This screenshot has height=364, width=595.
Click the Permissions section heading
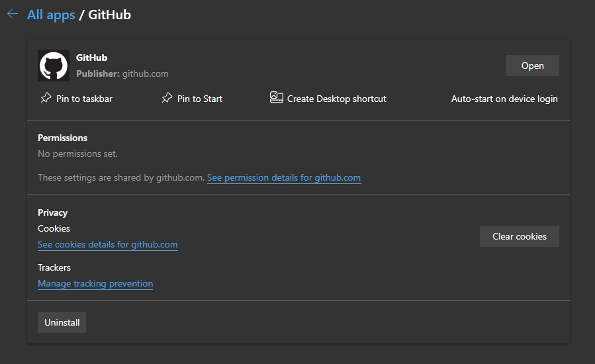[62, 138]
